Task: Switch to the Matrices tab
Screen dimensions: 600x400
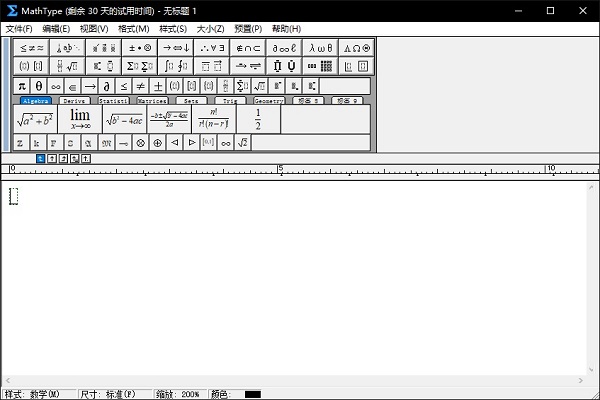Action: (x=152, y=101)
